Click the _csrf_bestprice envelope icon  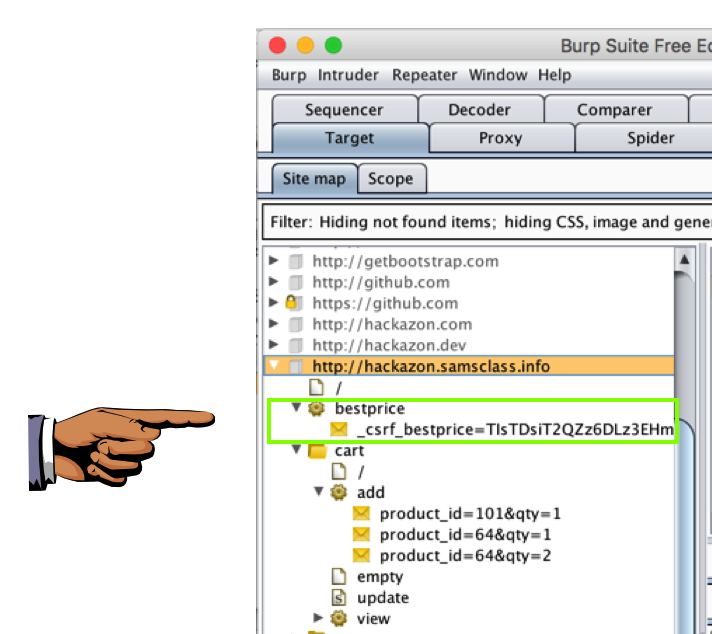click(339, 429)
